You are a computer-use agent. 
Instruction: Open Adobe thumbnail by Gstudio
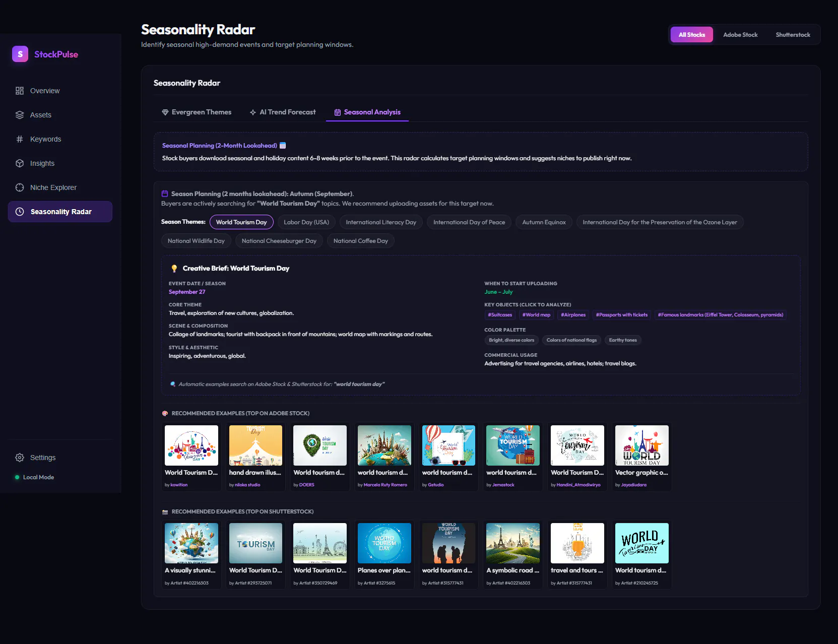448,445
